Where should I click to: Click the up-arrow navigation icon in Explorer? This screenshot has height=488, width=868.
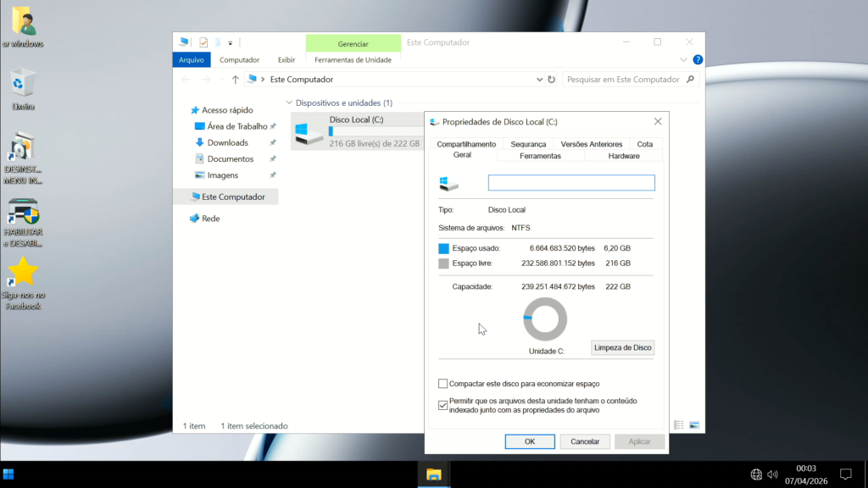[236, 80]
